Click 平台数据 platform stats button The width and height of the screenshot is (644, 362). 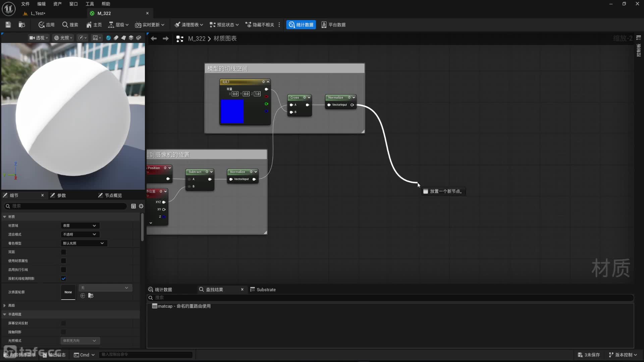(333, 24)
